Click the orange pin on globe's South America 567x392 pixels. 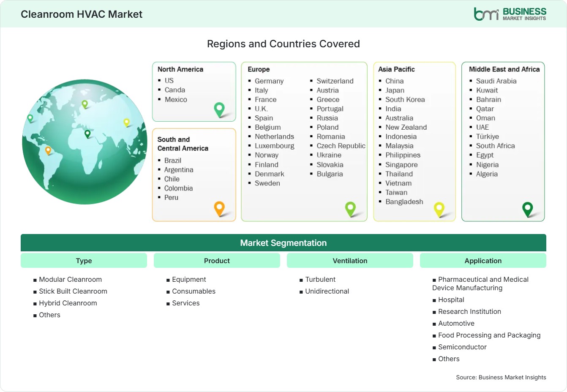point(48,150)
